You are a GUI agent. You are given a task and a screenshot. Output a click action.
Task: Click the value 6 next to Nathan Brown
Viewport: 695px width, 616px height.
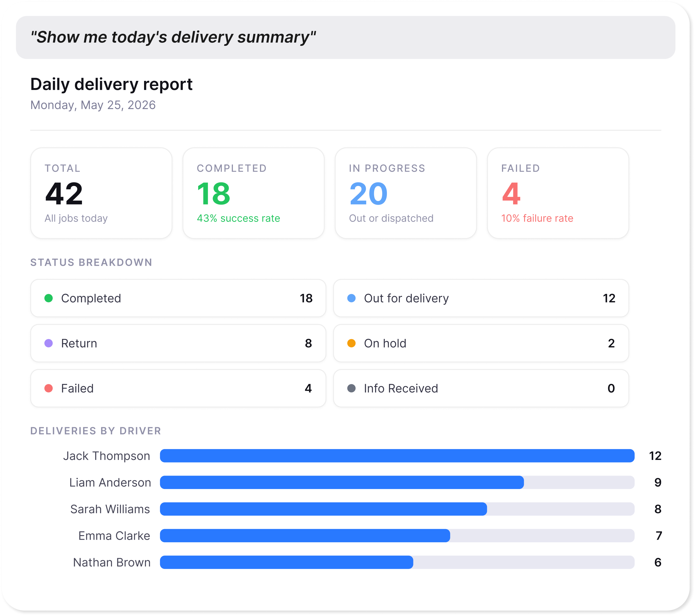pyautogui.click(x=658, y=562)
